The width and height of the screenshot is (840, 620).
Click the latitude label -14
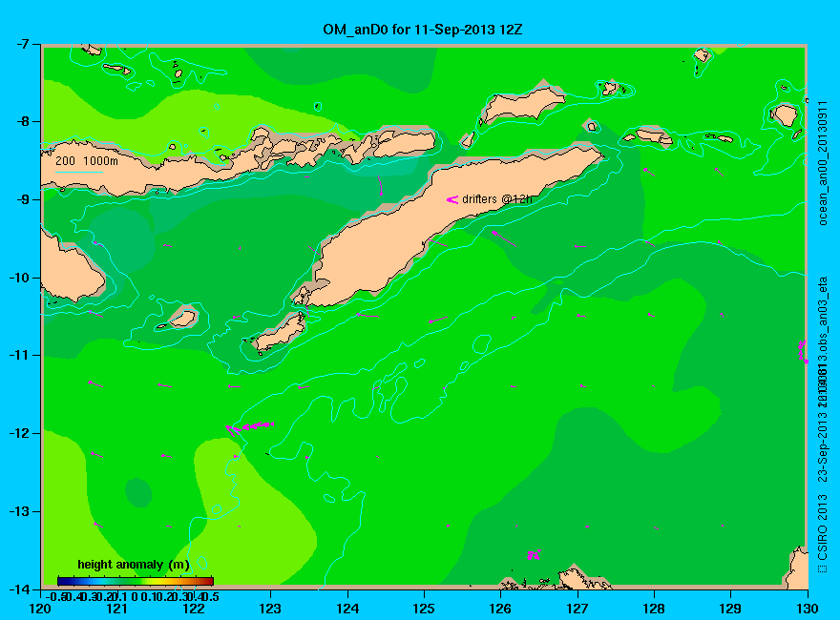tap(18, 589)
